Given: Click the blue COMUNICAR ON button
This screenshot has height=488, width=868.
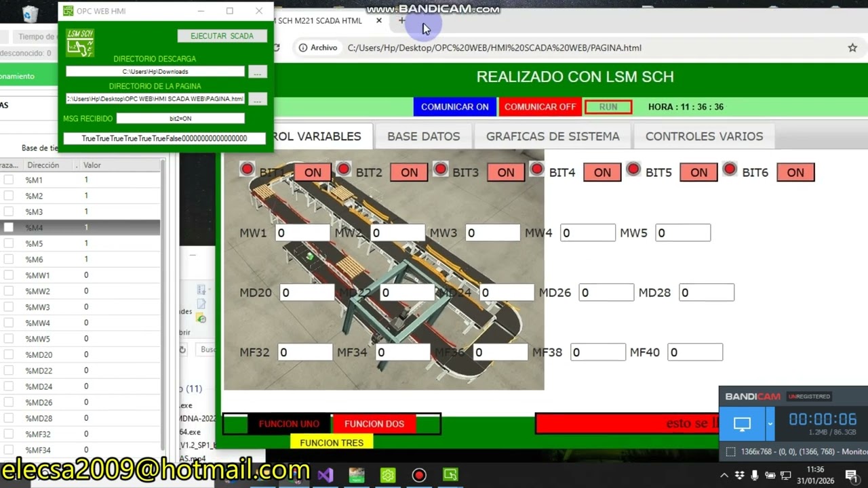Looking at the screenshot, I should pyautogui.click(x=455, y=107).
